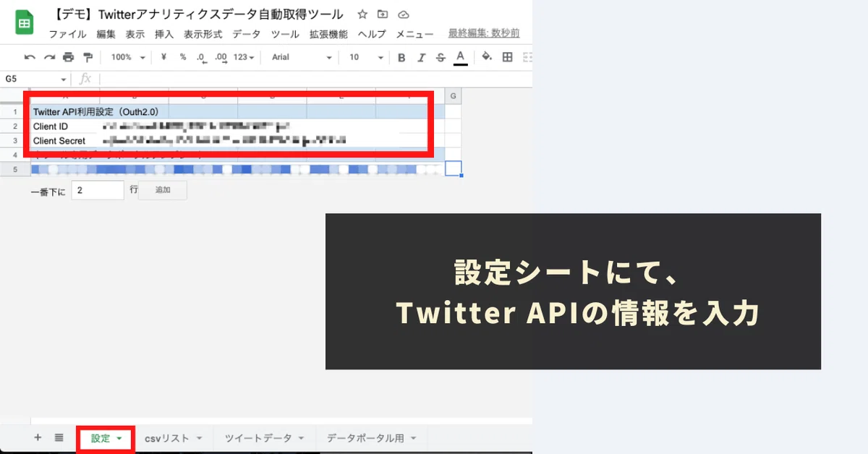This screenshot has width=868, height=454.
Task: Open the 拡張機能 menu
Action: 328,34
